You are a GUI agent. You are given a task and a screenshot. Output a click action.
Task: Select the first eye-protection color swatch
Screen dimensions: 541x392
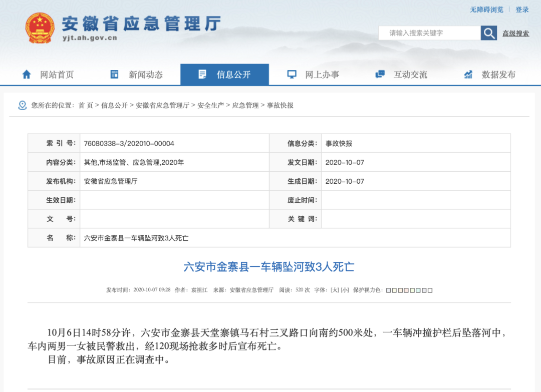tap(388, 290)
